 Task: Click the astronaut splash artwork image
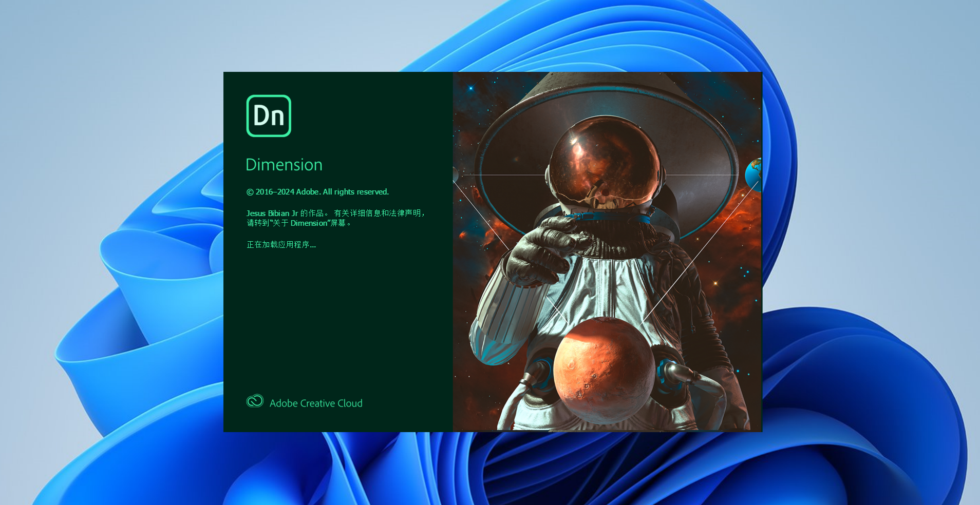(x=607, y=251)
